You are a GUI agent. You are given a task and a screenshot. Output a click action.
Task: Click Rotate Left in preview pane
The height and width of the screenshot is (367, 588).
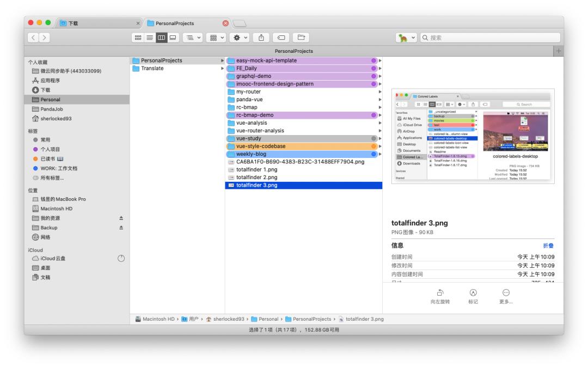[440, 296]
